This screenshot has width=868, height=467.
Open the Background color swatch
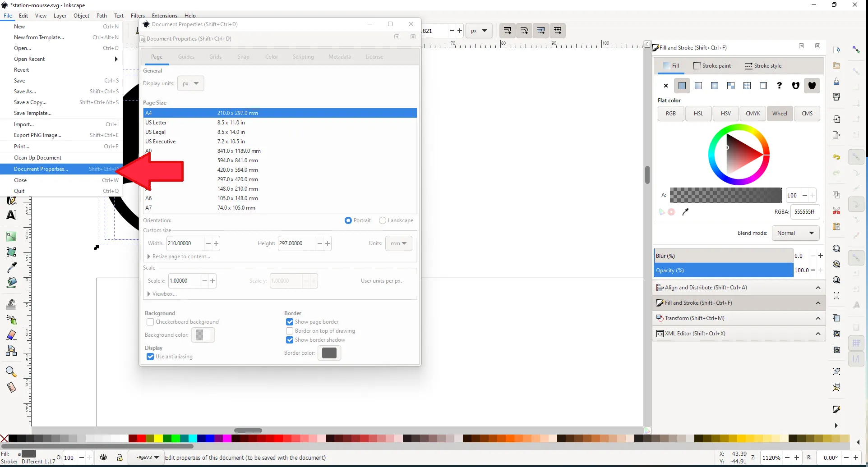203,335
